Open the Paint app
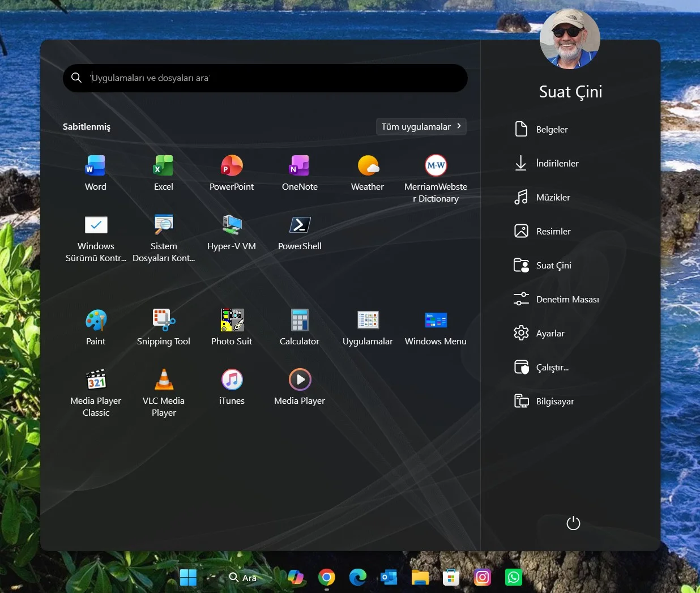The width and height of the screenshot is (700, 593). click(x=96, y=328)
